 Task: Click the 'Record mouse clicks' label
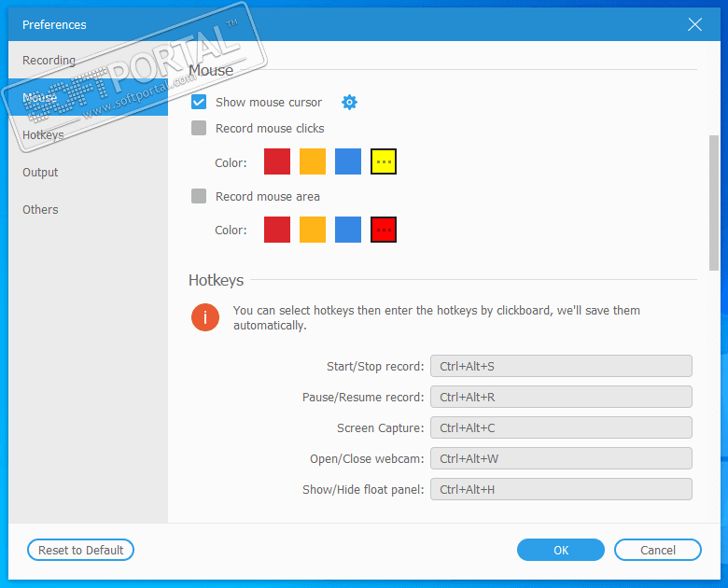pos(270,129)
